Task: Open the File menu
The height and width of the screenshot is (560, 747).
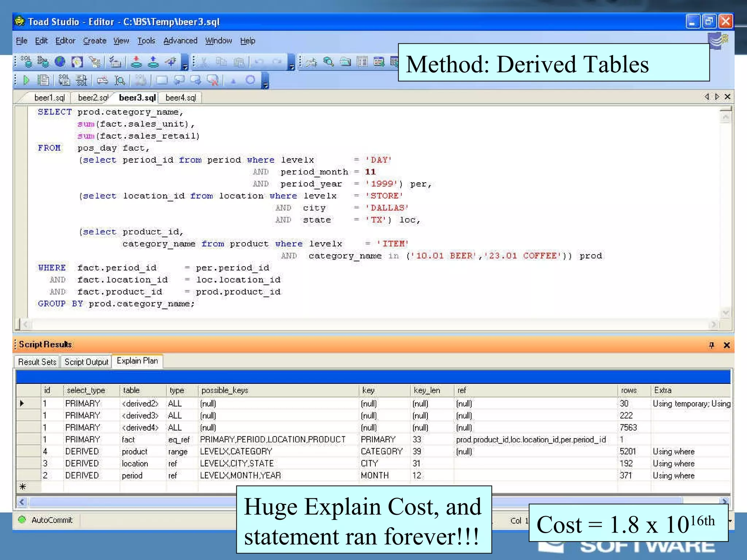Action: (22, 41)
